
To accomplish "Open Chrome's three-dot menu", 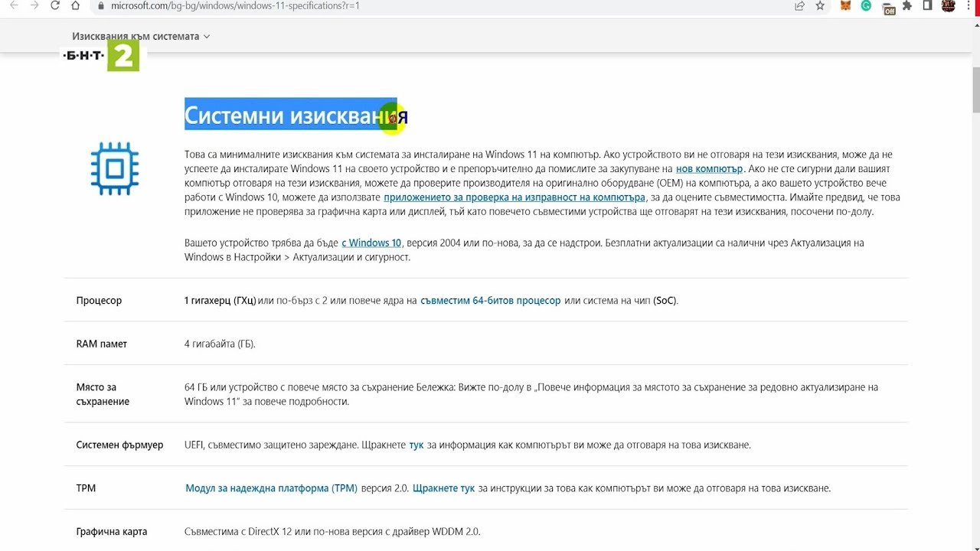I will pyautogui.click(x=969, y=5).
